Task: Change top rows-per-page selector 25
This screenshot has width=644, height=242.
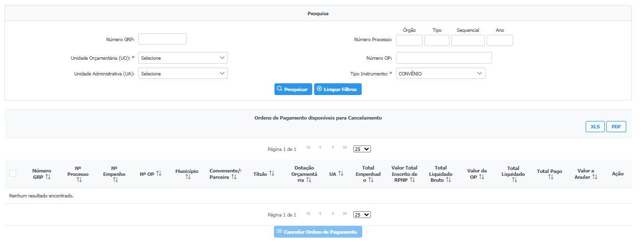Action: pos(362,148)
